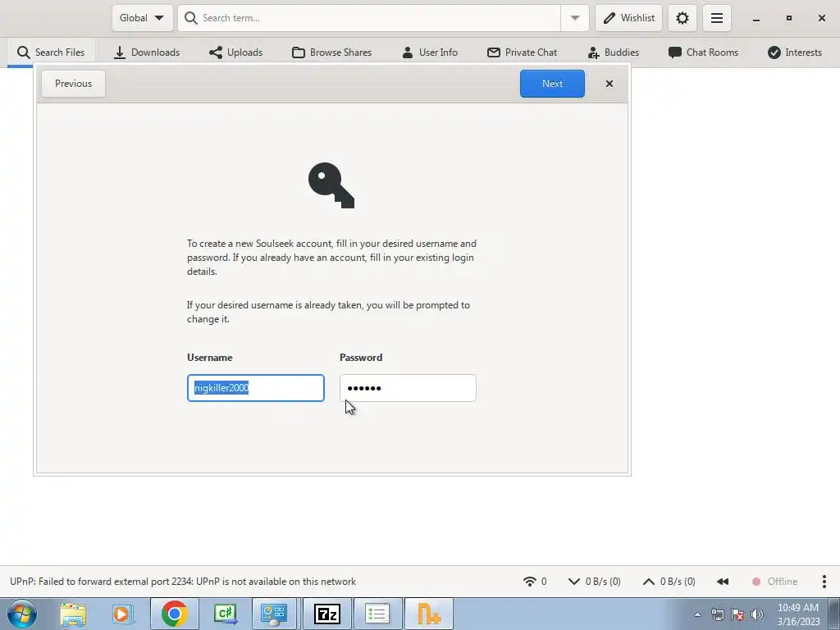This screenshot has width=840, height=630.
Task: Click the magnifier icon in search box
Action: (x=190, y=18)
